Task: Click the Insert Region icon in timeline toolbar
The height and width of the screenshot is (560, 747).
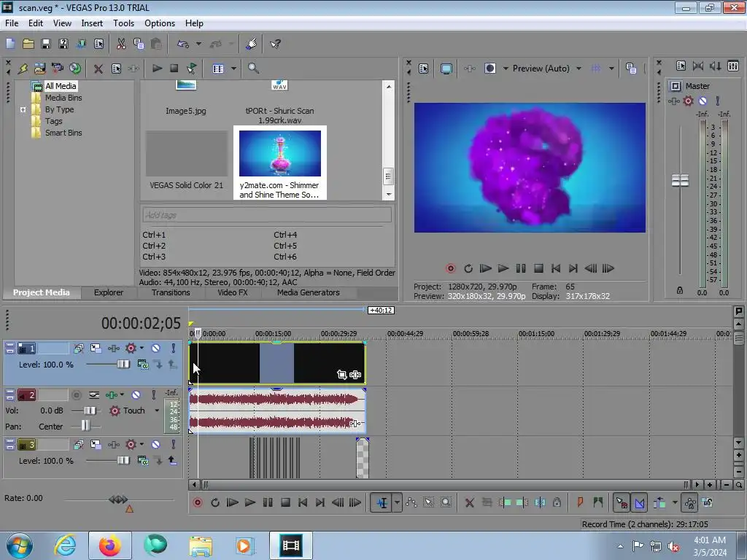Action: (x=598, y=502)
